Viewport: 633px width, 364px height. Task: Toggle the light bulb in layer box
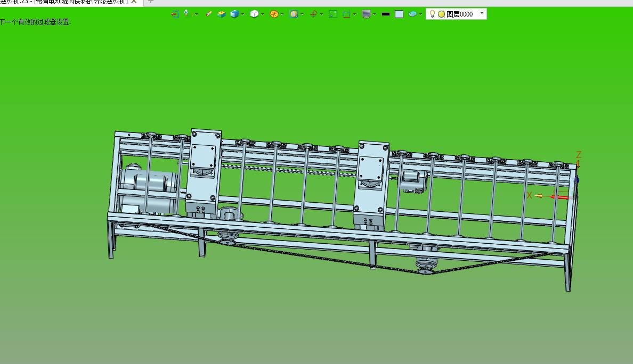[432, 14]
